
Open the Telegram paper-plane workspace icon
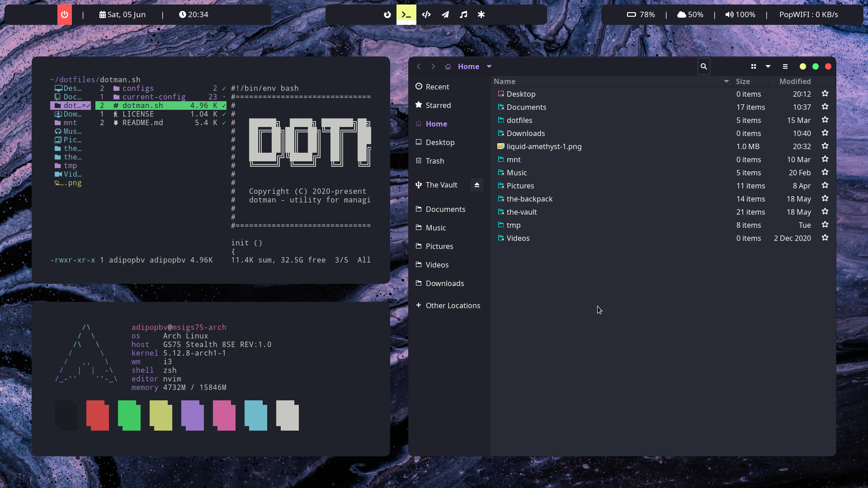[445, 14]
